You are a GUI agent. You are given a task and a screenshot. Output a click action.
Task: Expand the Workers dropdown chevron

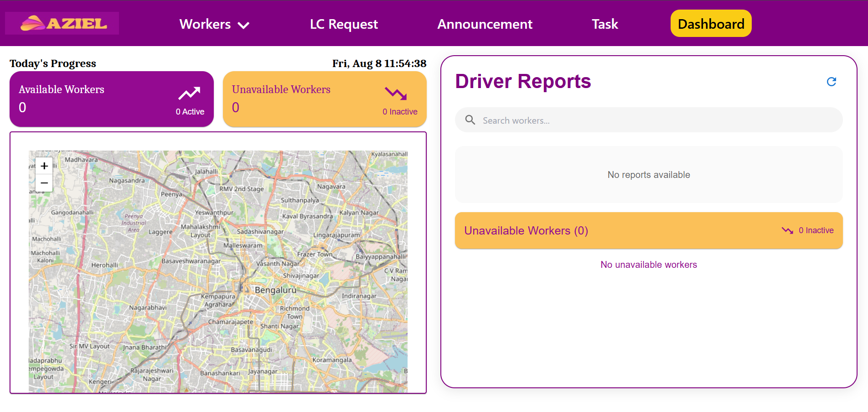coord(244,25)
